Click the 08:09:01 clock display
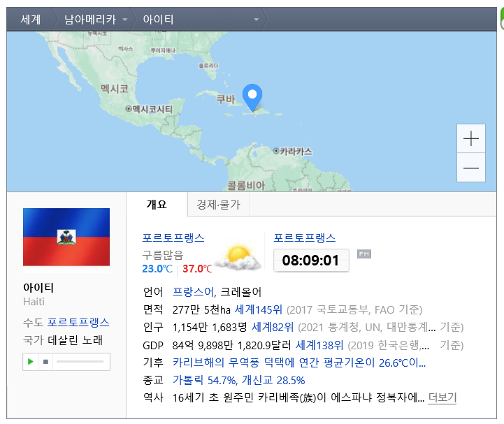The height and width of the screenshot is (424, 504). tap(311, 261)
